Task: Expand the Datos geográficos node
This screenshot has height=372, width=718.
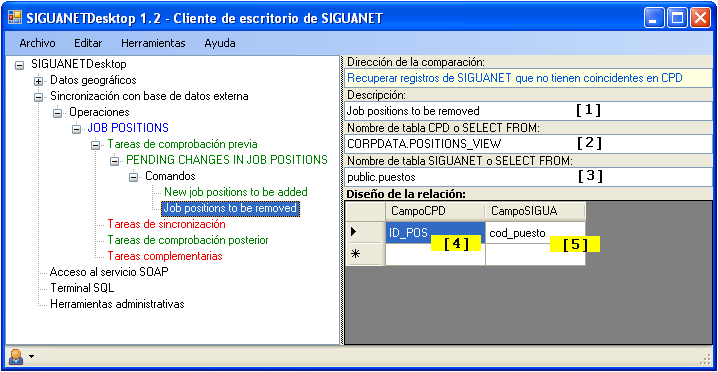Action: click(38, 81)
